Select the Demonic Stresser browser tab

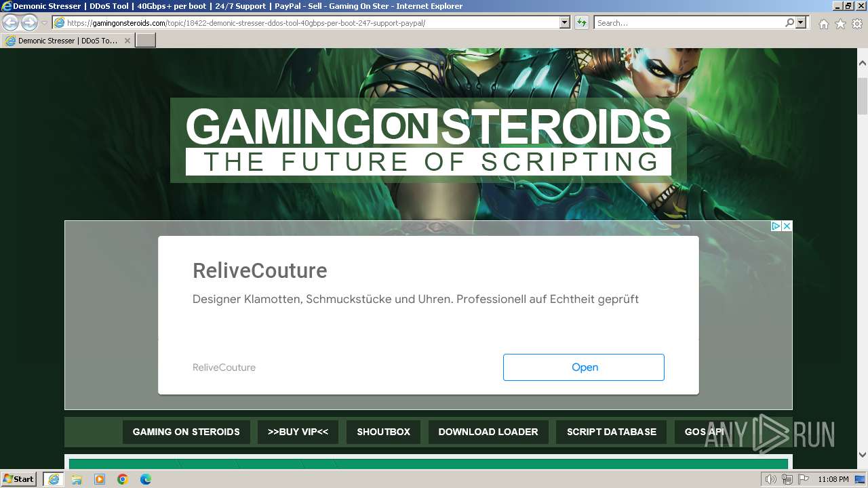(x=67, y=41)
